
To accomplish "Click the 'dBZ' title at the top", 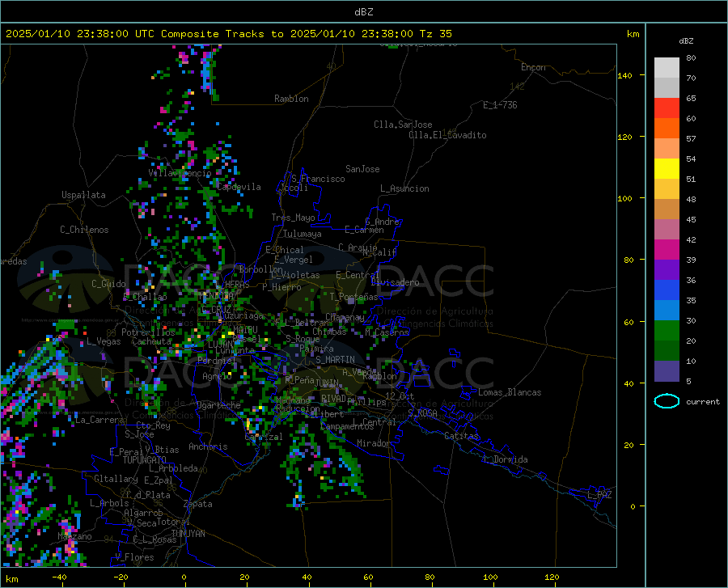I will [363, 12].
